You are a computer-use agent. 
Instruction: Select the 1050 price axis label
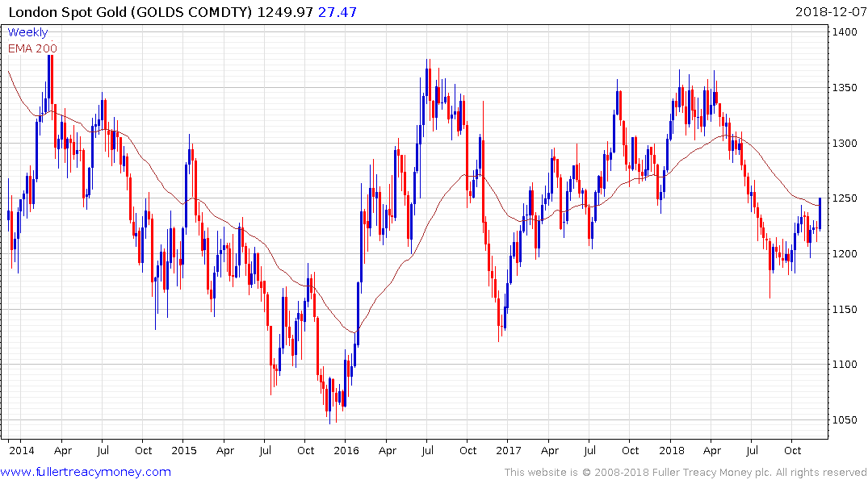point(845,419)
